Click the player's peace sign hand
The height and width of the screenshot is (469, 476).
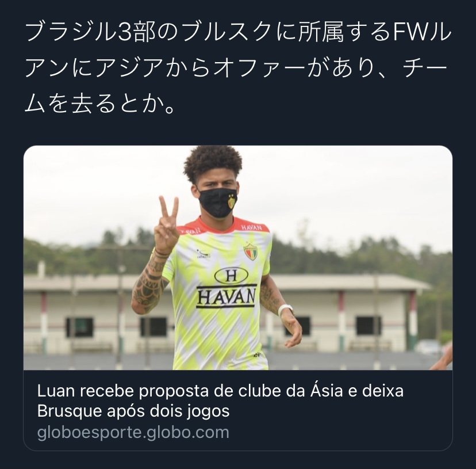166,224
